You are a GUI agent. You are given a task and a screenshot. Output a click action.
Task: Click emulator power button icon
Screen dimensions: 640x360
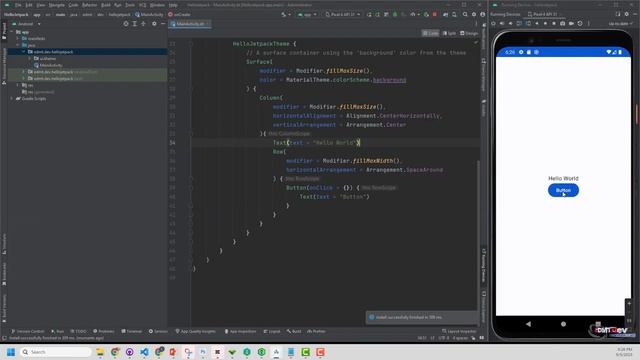tap(493, 24)
